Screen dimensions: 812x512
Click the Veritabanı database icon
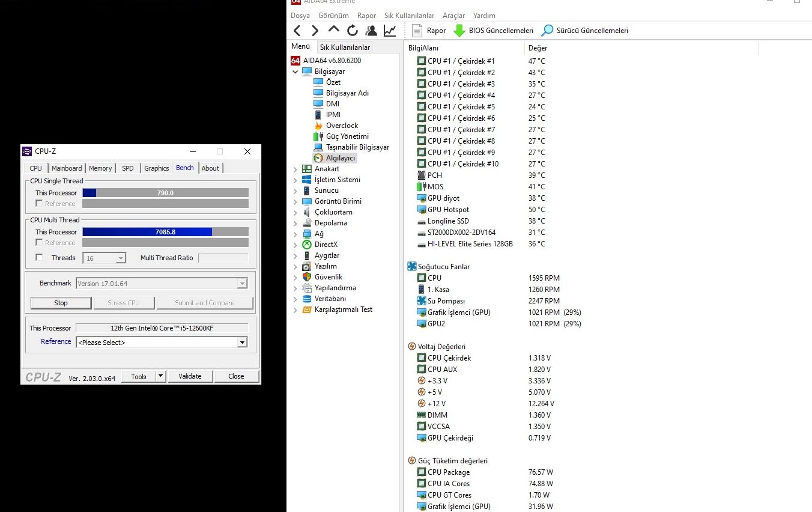[x=307, y=299]
